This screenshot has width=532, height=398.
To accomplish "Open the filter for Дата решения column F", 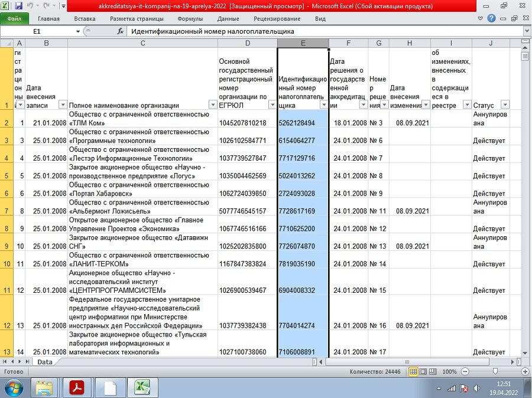I will (364, 105).
